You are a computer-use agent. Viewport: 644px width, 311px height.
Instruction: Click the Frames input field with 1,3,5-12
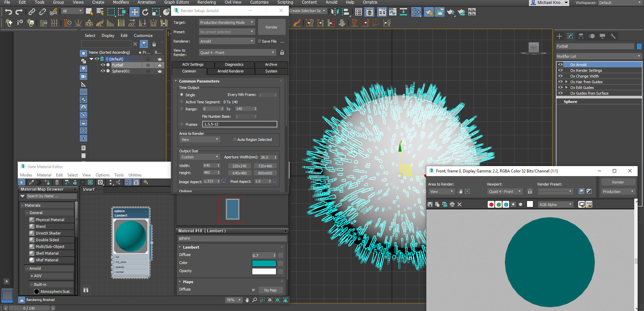point(239,124)
